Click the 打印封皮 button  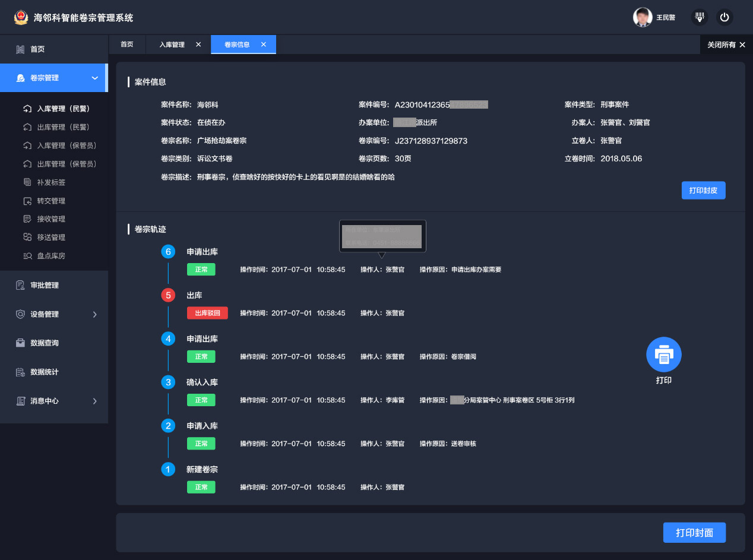click(x=703, y=190)
